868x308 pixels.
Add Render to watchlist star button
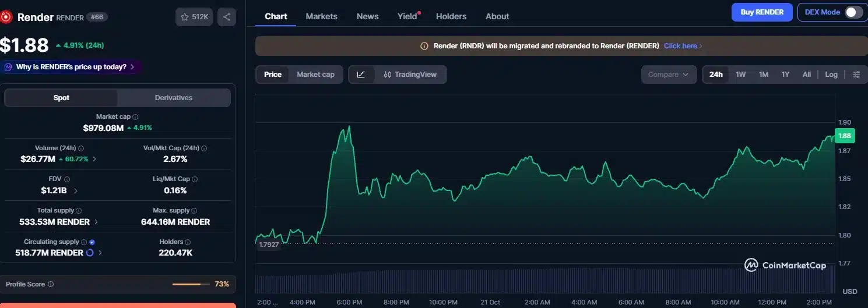click(x=194, y=17)
